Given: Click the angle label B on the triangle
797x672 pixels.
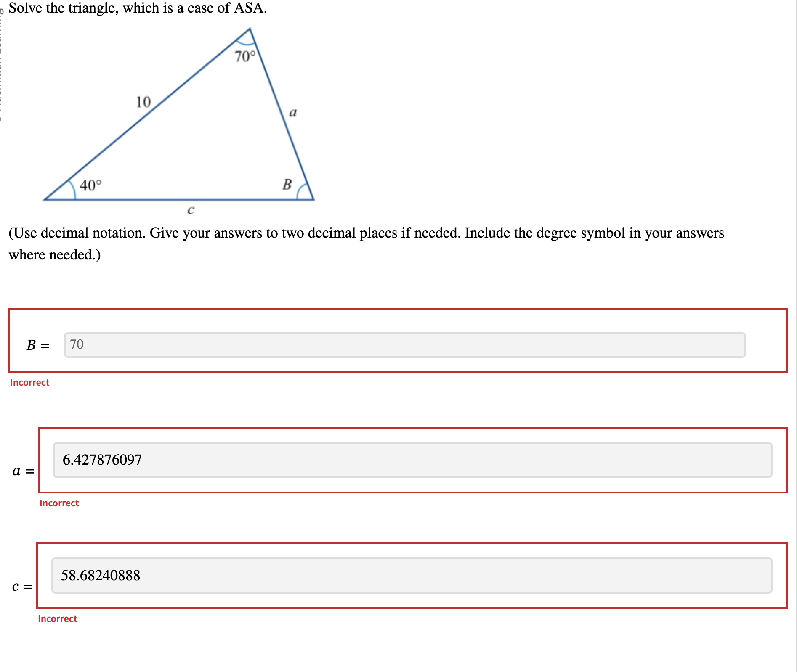Looking at the screenshot, I should coord(287,184).
